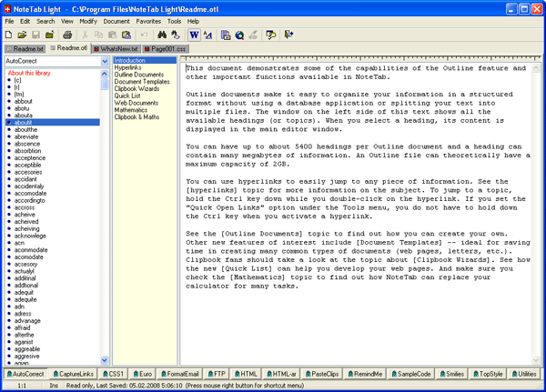Screen dimensions: 546x392
Task: Open the Utilities clip library tab
Action: click(524, 374)
